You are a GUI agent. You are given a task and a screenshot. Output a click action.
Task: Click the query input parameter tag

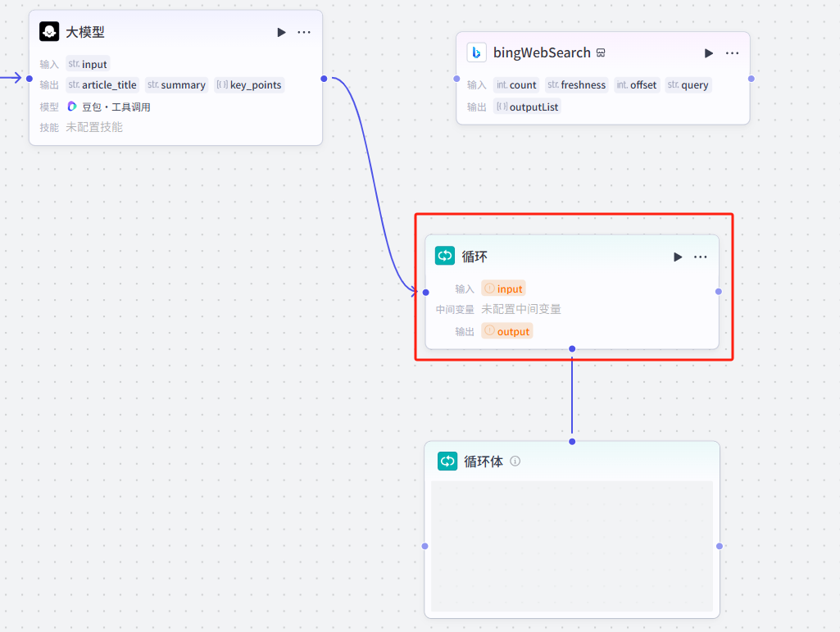(688, 85)
